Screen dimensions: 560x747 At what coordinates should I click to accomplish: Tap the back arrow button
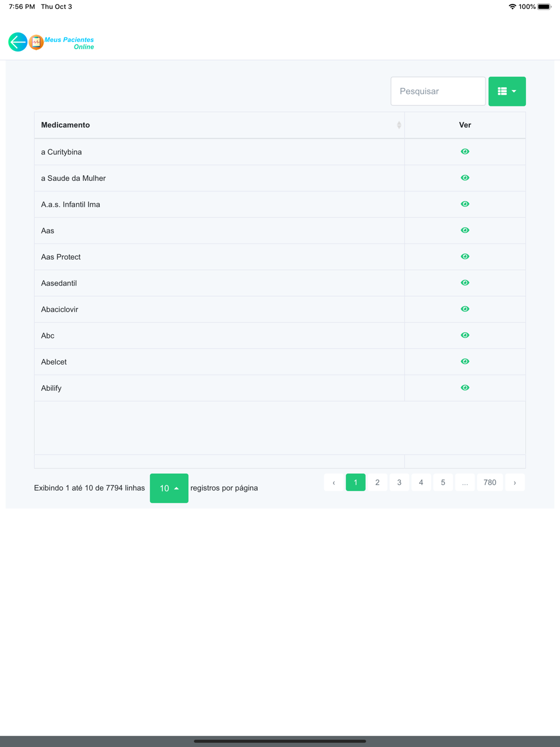click(18, 42)
